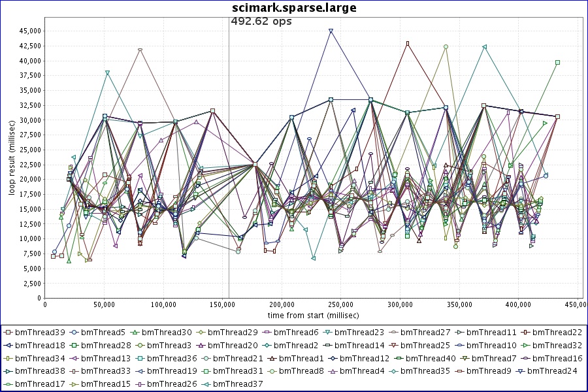Image resolution: width=588 pixels, height=392 pixels.
Task: Click the bmThread12 diamond legend icon
Action: point(335,358)
